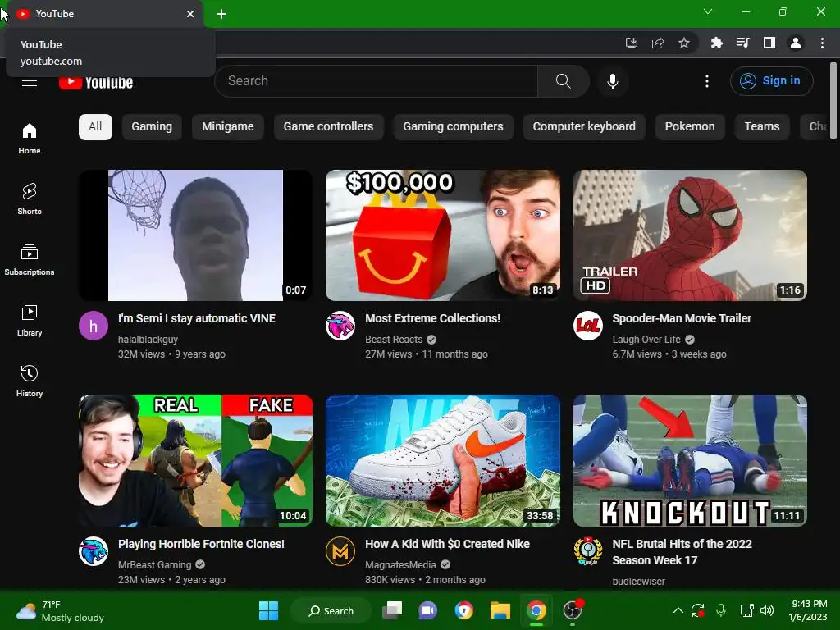840x630 pixels.
Task: Open YouTube settings three-dot menu
Action: [x=707, y=81]
